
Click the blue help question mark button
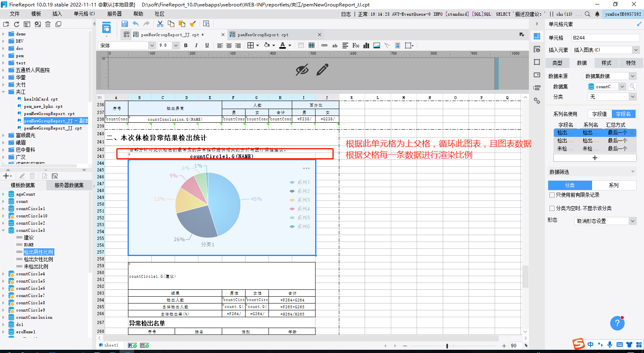pos(617,323)
